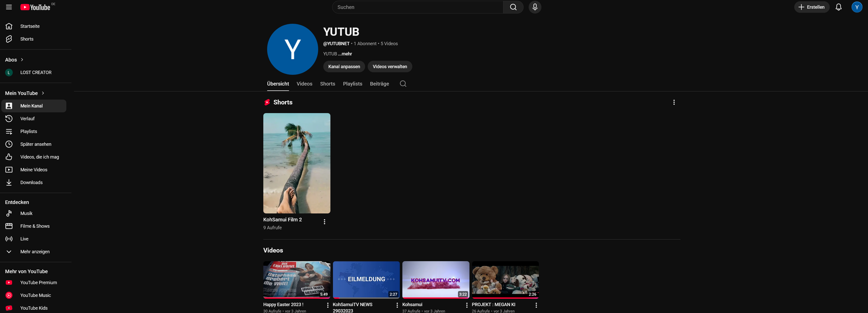Open the account avatar menu
Screen dimensions: 868x313
click(x=857, y=7)
